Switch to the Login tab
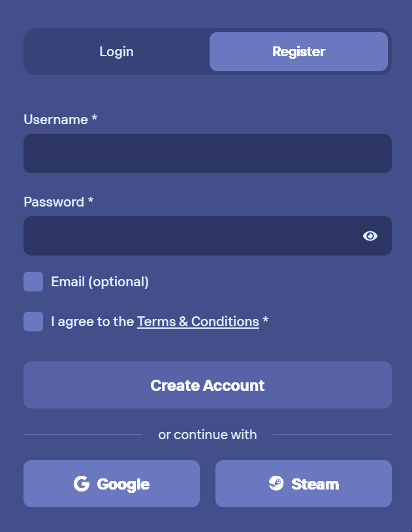 [x=116, y=51]
